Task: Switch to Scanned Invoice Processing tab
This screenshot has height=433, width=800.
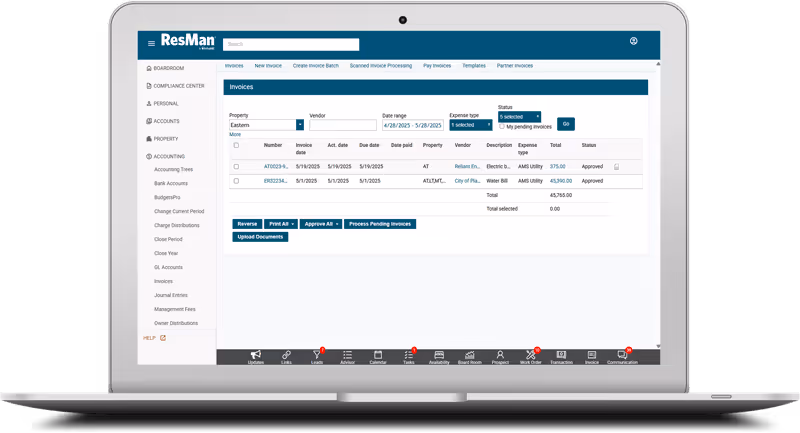Action: [x=381, y=66]
